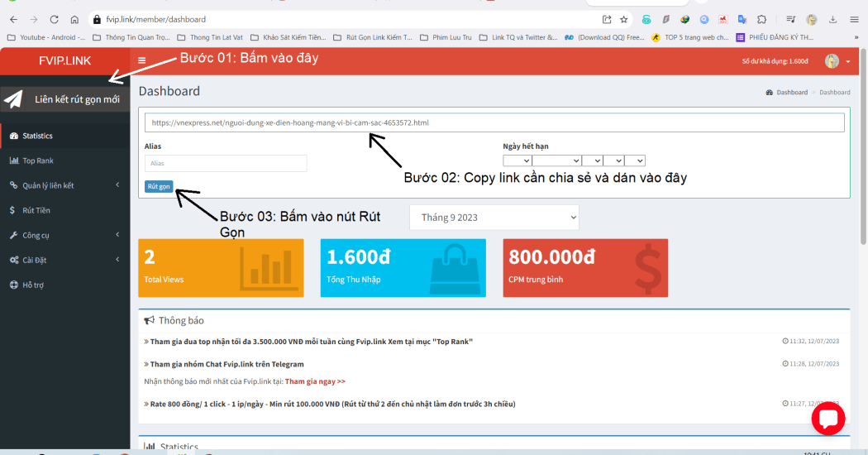Open the Statistics sidebar item
The height and width of the screenshot is (455, 868).
pyautogui.click(x=64, y=136)
